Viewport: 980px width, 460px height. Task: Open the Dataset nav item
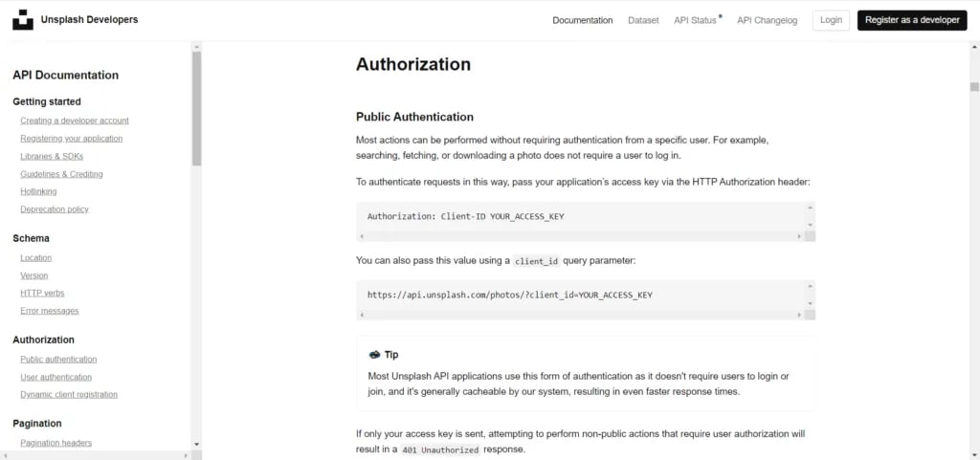[x=643, y=20]
